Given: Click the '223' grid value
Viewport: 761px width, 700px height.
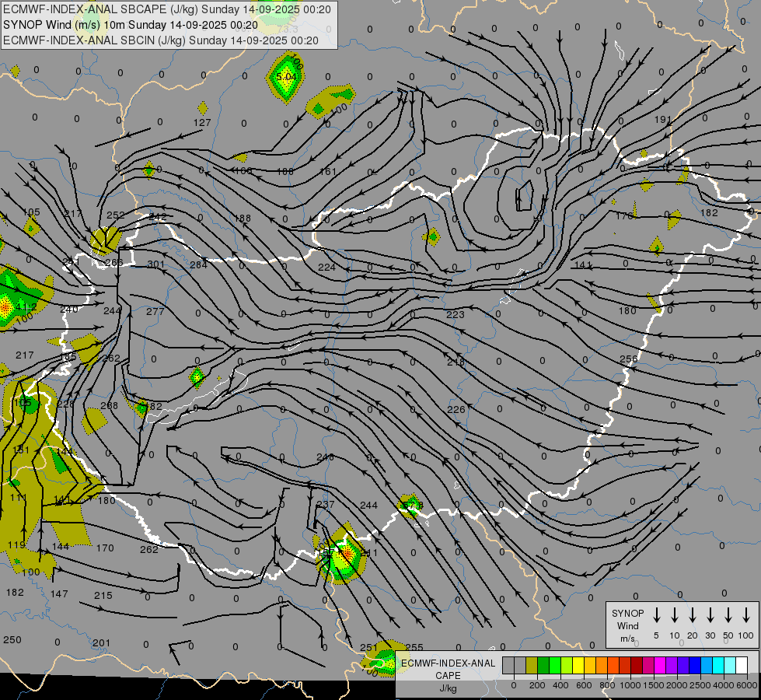Looking at the screenshot, I should point(456,314).
